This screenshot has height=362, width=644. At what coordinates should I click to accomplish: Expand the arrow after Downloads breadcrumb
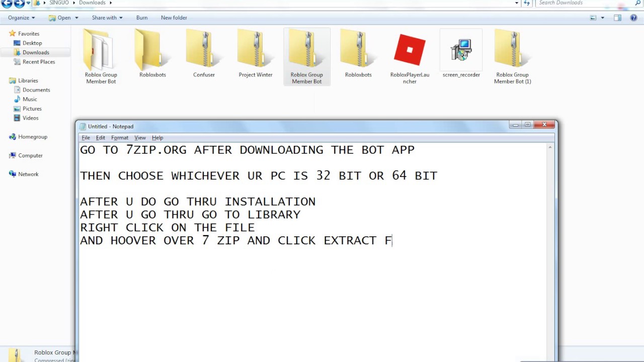110,3
